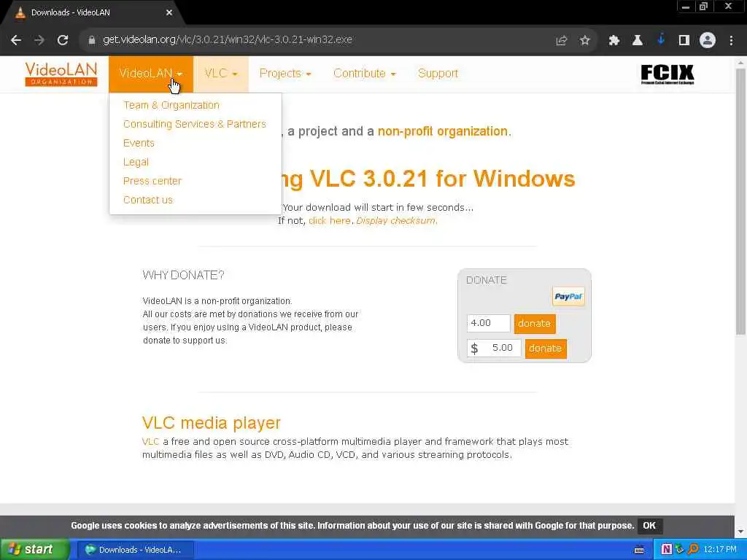Viewport: 747px width, 560px height.
Task: Click the browser forward arrow
Action: (x=39, y=40)
